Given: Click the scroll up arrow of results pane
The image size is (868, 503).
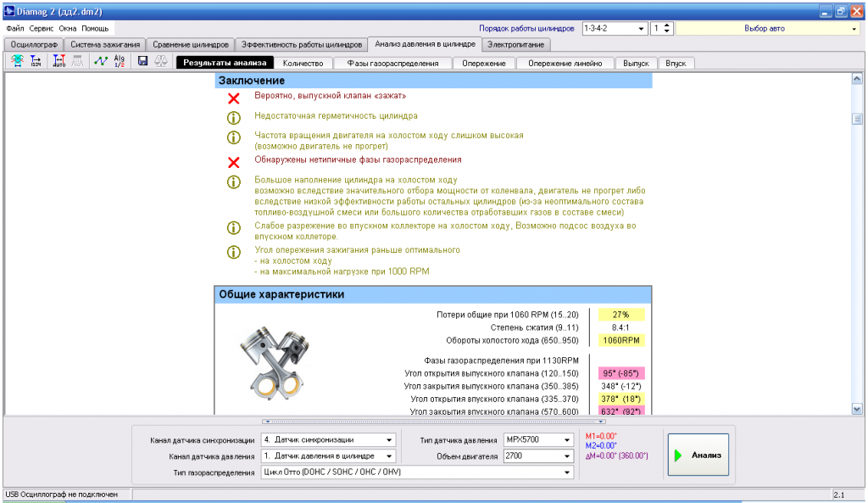Looking at the screenshot, I should point(857,79).
